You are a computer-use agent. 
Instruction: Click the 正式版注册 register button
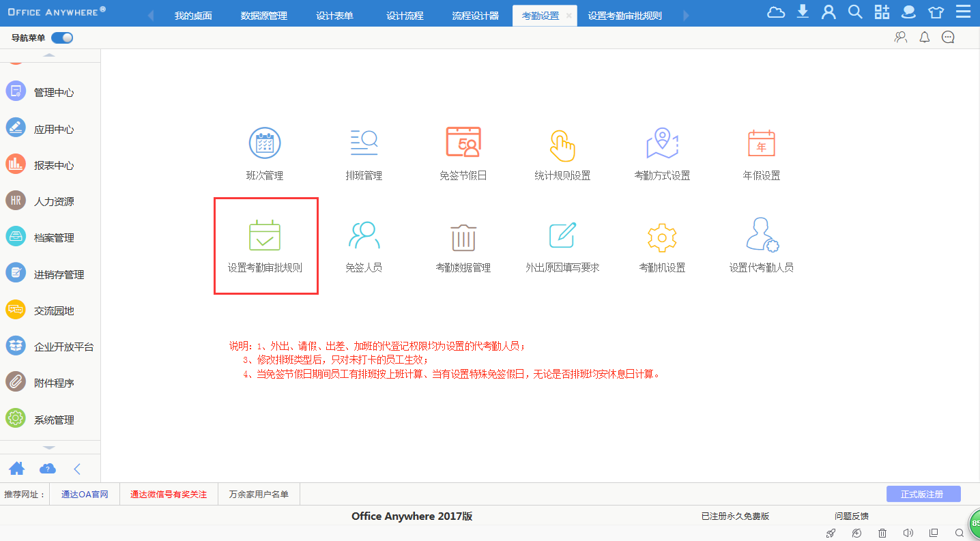coord(923,494)
